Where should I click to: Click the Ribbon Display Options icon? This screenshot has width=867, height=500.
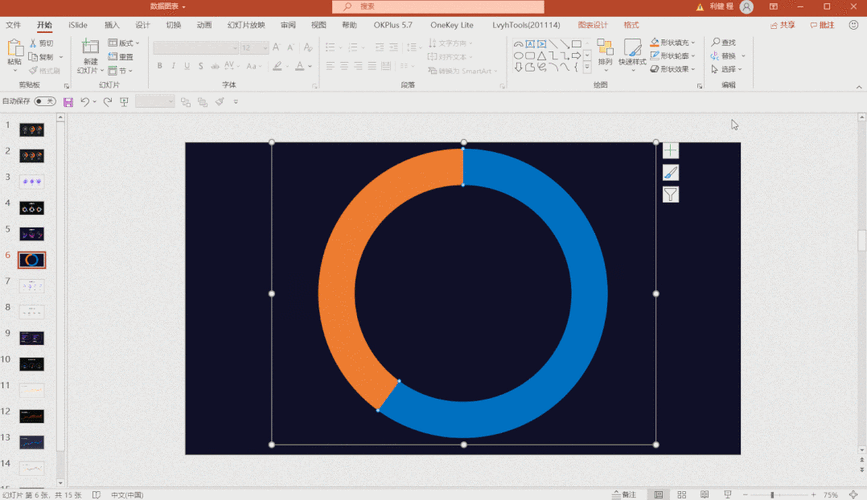coord(773,7)
